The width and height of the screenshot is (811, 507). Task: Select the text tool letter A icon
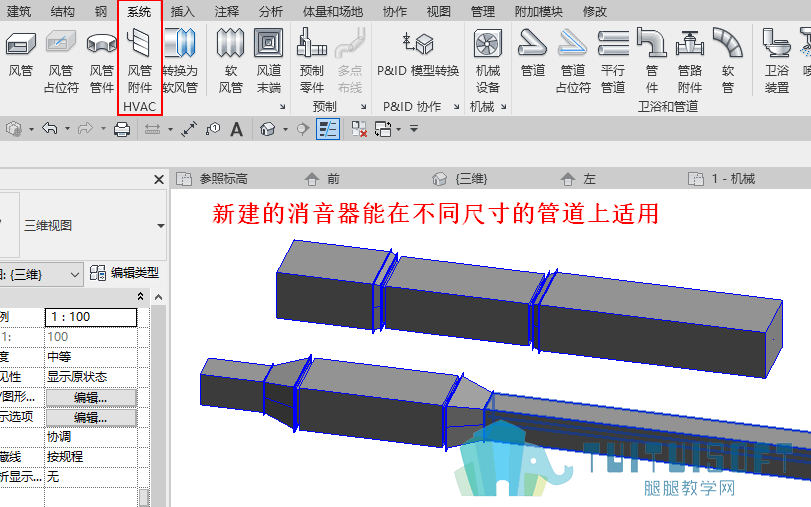[x=236, y=129]
